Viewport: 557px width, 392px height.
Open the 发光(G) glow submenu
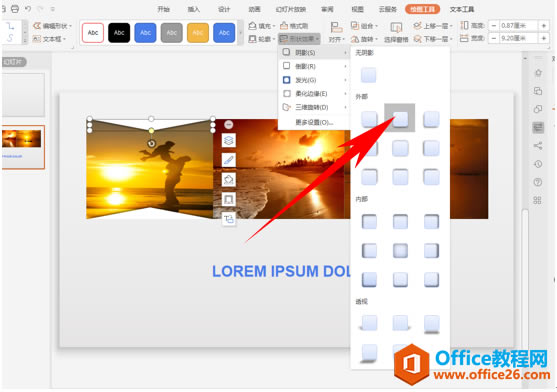point(314,80)
